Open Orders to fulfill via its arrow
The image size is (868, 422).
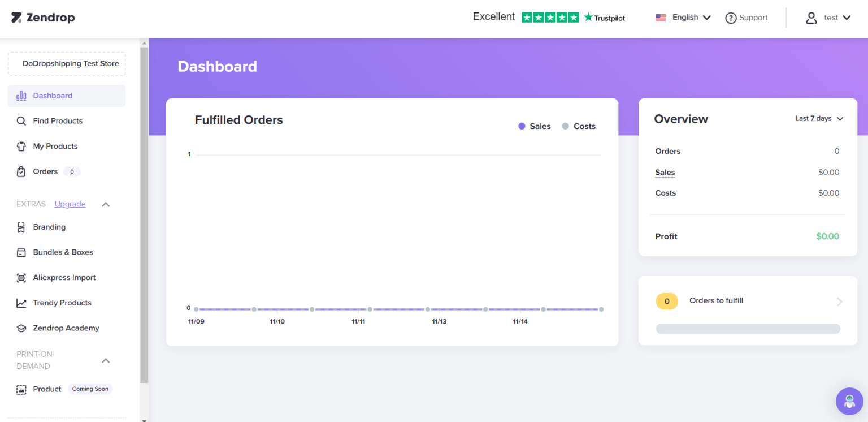pos(839,302)
